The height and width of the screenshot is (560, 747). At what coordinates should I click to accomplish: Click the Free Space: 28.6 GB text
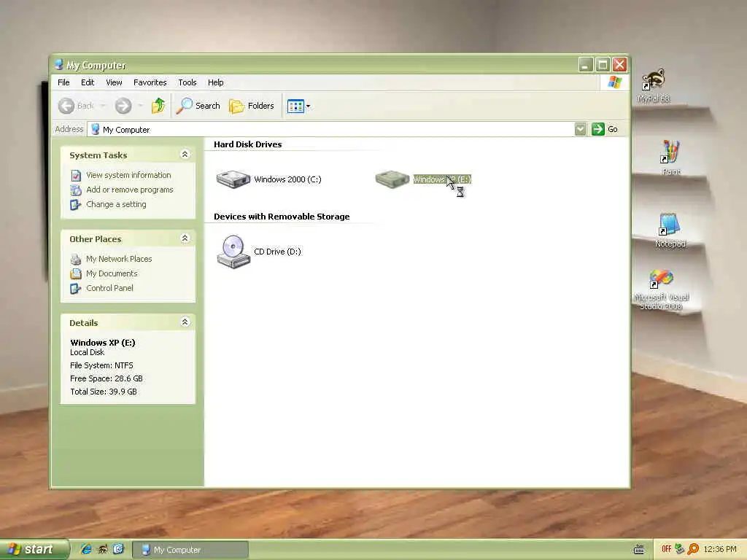pos(107,378)
